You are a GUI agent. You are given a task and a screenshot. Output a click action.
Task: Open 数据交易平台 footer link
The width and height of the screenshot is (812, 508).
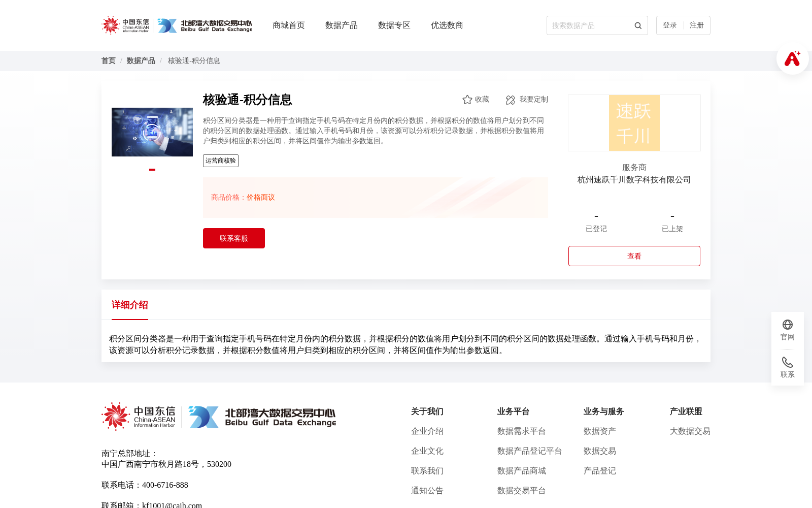[x=522, y=491]
